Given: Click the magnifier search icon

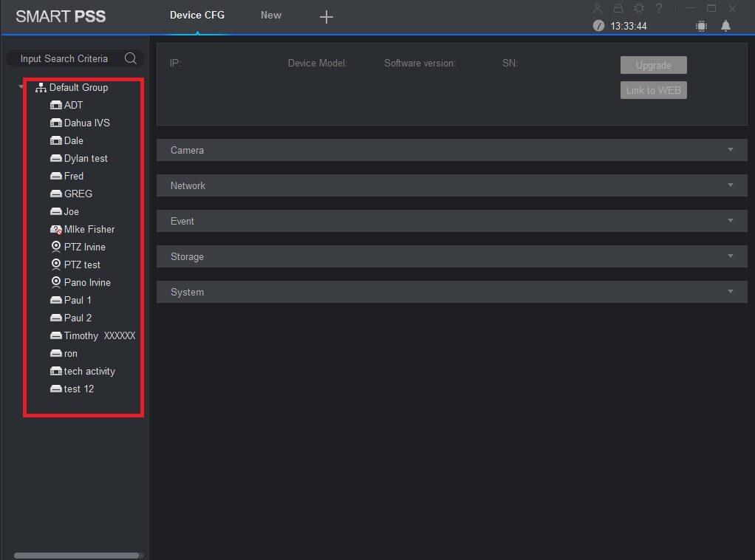Looking at the screenshot, I should [x=131, y=58].
